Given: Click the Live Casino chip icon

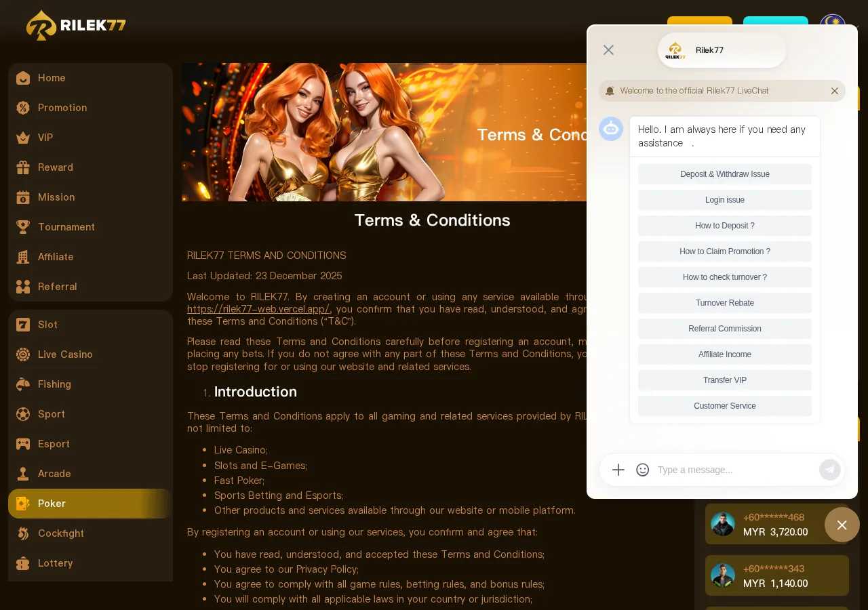Looking at the screenshot, I should (23, 354).
